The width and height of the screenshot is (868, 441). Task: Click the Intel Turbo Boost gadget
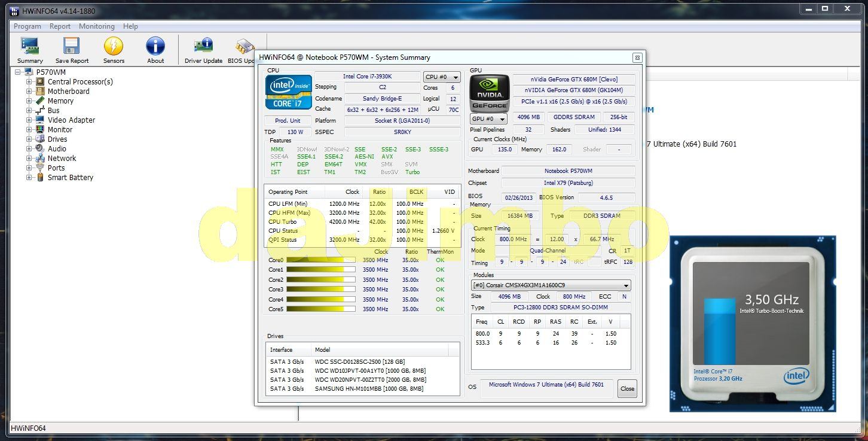[753, 324]
